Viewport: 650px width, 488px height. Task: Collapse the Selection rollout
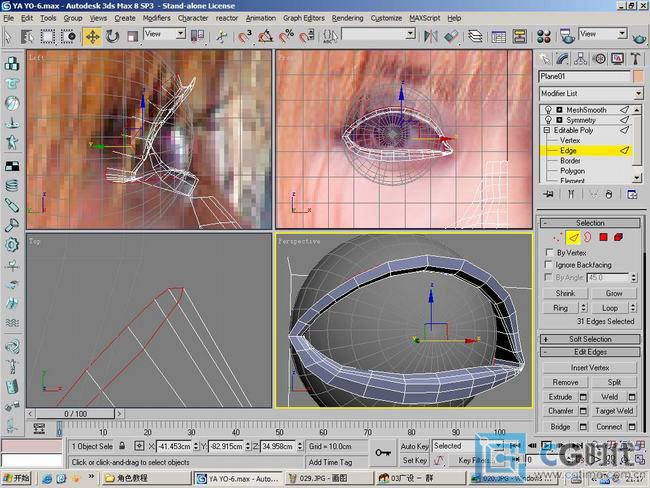tap(590, 223)
